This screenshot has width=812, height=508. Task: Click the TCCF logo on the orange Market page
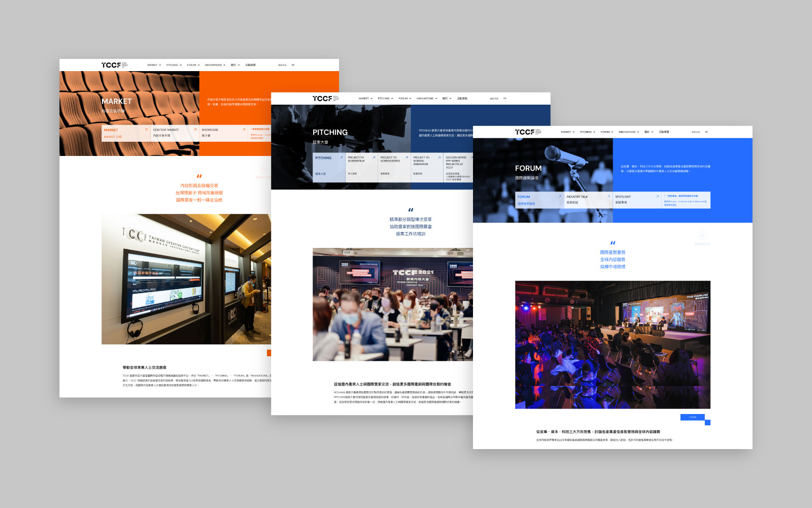(x=114, y=65)
